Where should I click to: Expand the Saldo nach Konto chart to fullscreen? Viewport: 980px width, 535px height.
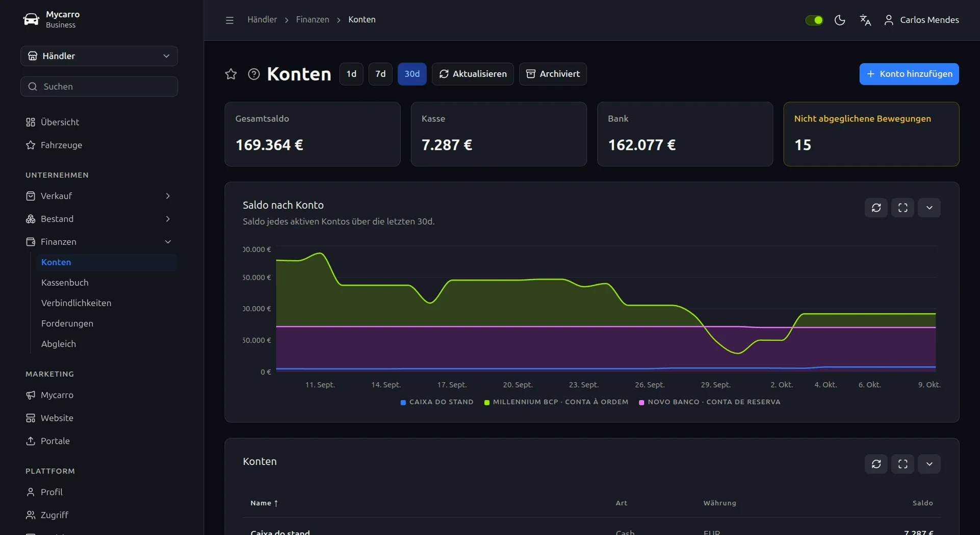click(x=903, y=208)
